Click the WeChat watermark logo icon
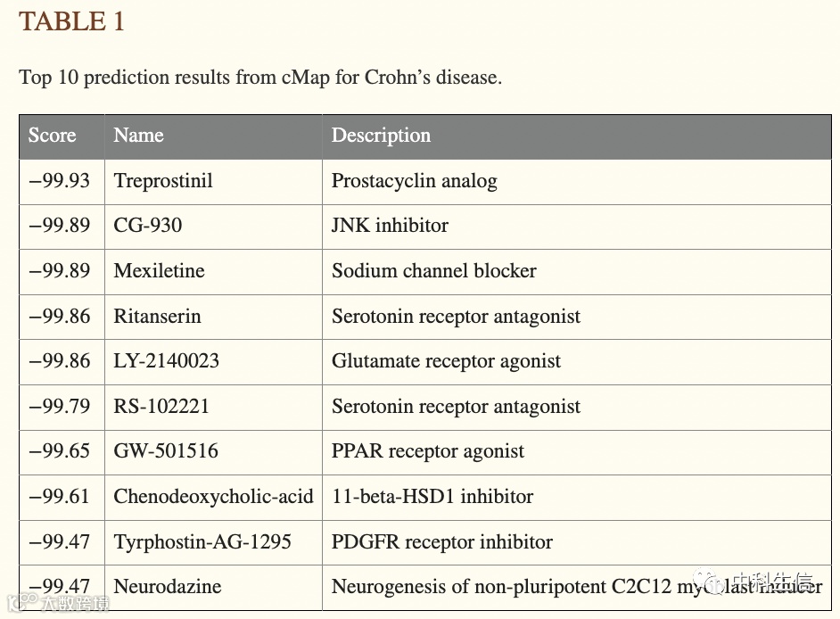 point(710,582)
